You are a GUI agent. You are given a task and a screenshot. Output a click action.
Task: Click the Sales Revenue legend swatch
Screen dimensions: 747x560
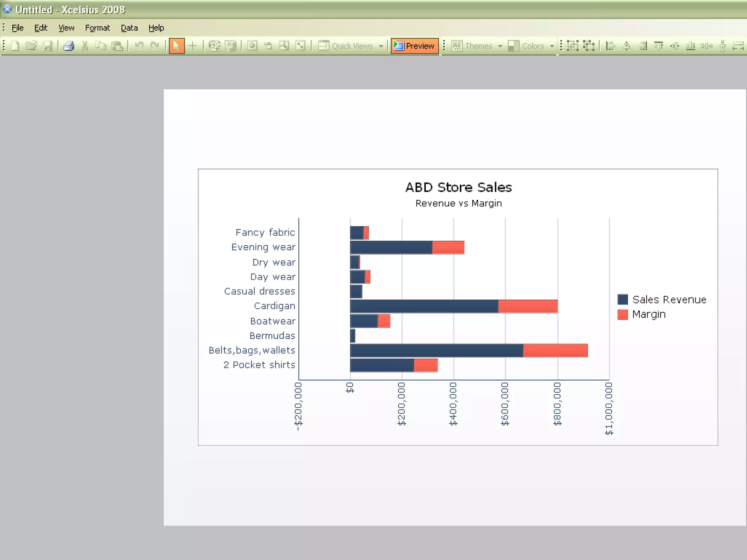[x=623, y=299]
